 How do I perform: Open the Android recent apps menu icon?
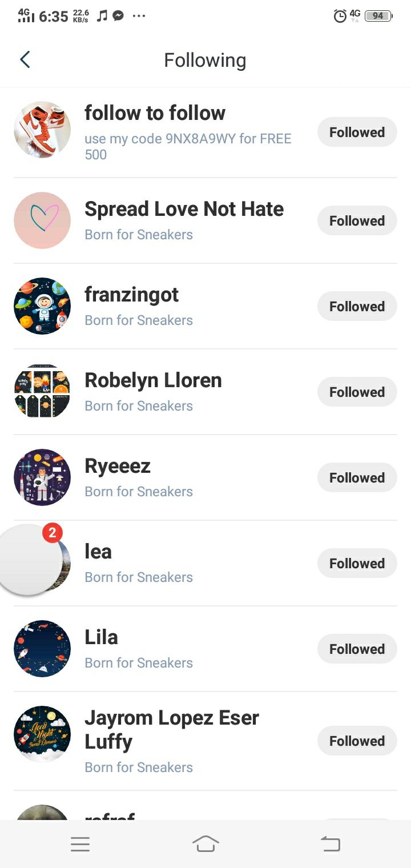coord(80,844)
